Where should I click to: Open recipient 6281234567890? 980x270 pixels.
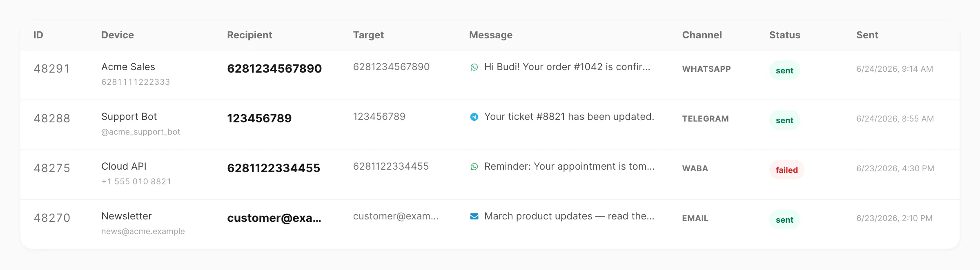(274, 69)
